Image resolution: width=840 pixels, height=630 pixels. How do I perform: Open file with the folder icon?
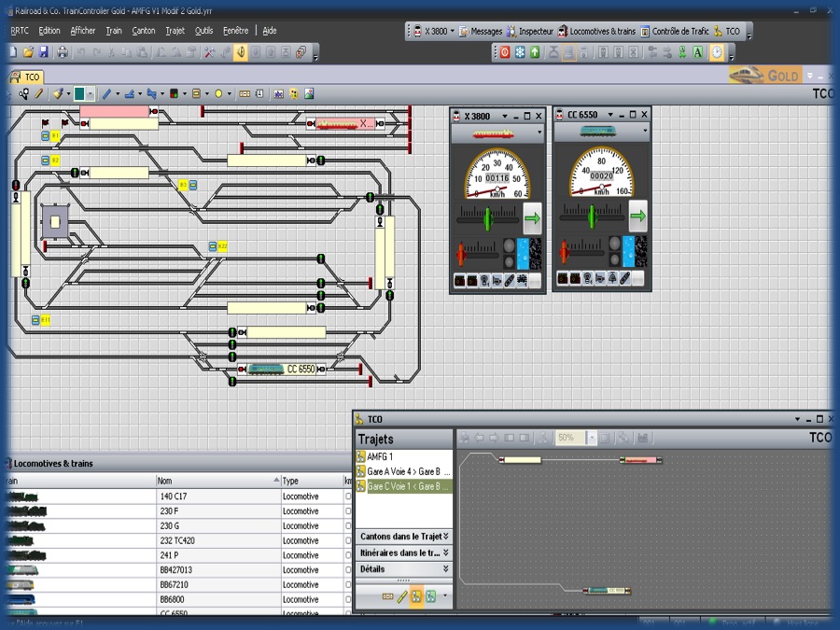click(28, 52)
